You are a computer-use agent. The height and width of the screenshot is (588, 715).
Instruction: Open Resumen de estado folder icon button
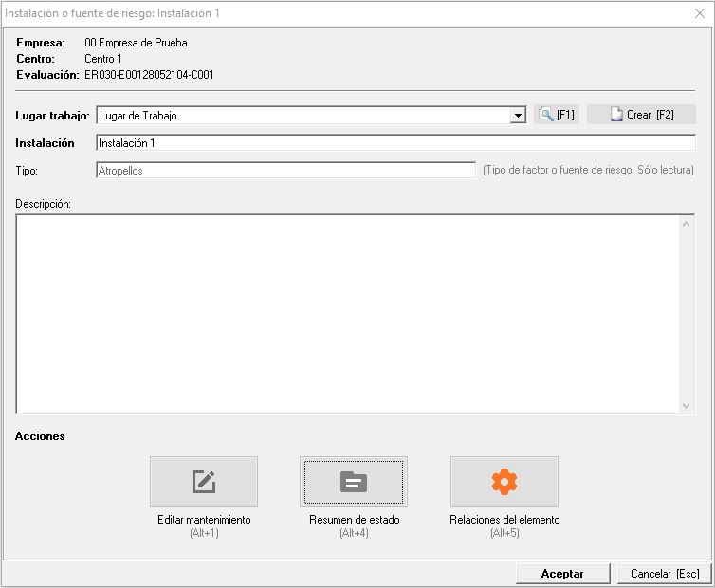click(354, 482)
